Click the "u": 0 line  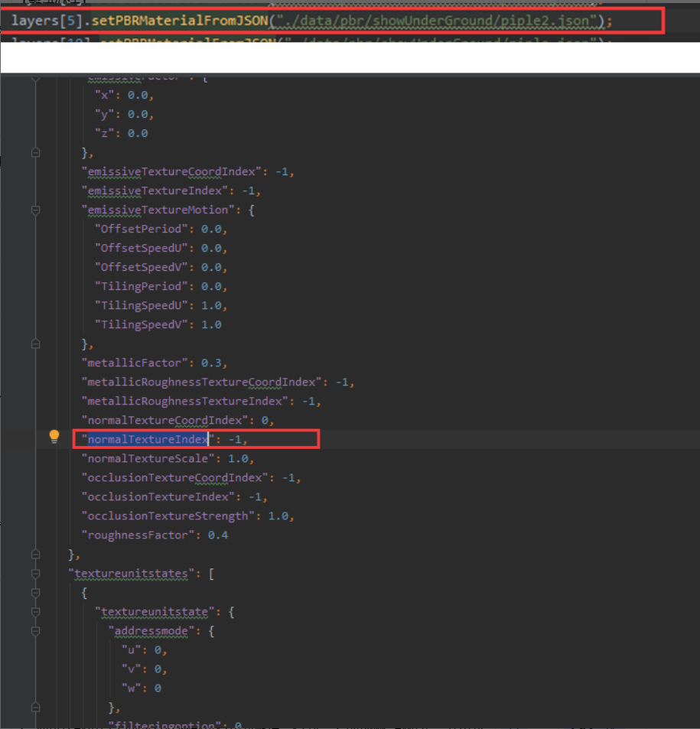[144, 650]
